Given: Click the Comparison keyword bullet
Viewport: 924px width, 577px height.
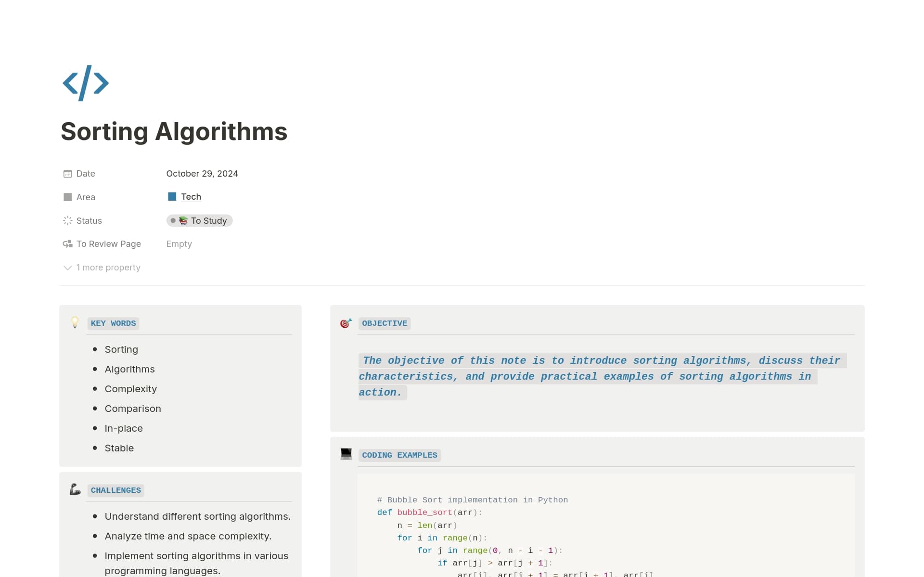Looking at the screenshot, I should [133, 409].
